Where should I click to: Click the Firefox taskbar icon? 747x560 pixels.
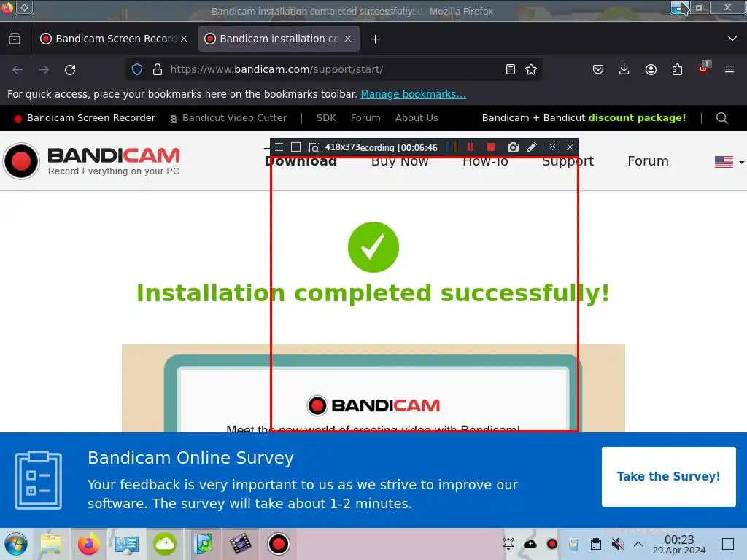[x=88, y=544]
